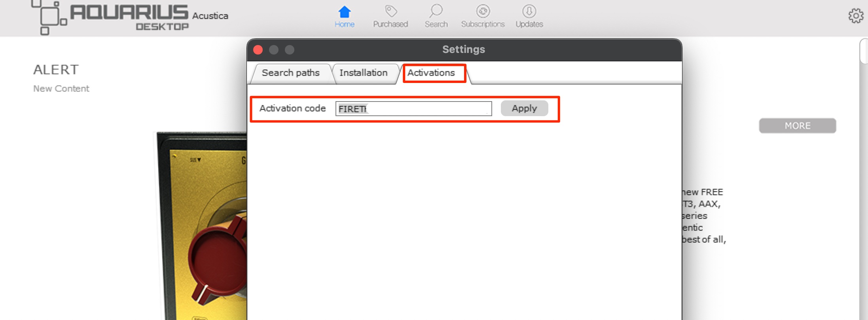Apply the activation code
Image resolution: width=868 pixels, height=320 pixels.
point(524,108)
